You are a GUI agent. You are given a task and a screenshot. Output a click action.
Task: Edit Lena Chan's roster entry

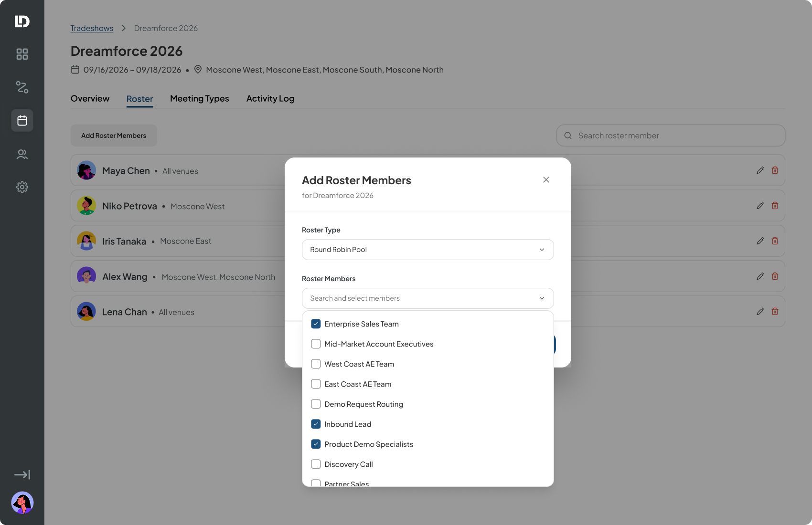pyautogui.click(x=760, y=312)
